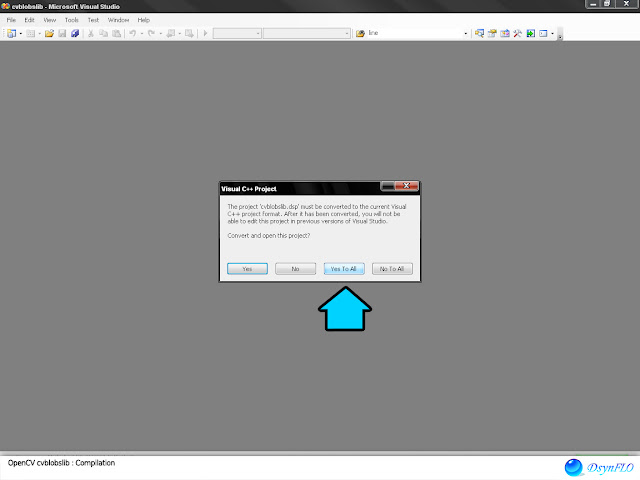The width and height of the screenshot is (640, 480).
Task: Open the View menu
Action: (x=50, y=20)
